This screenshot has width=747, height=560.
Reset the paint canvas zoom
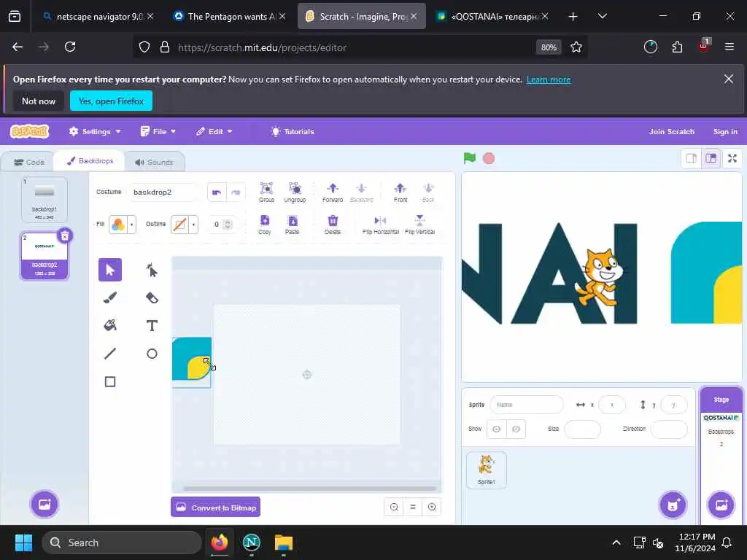click(x=413, y=507)
